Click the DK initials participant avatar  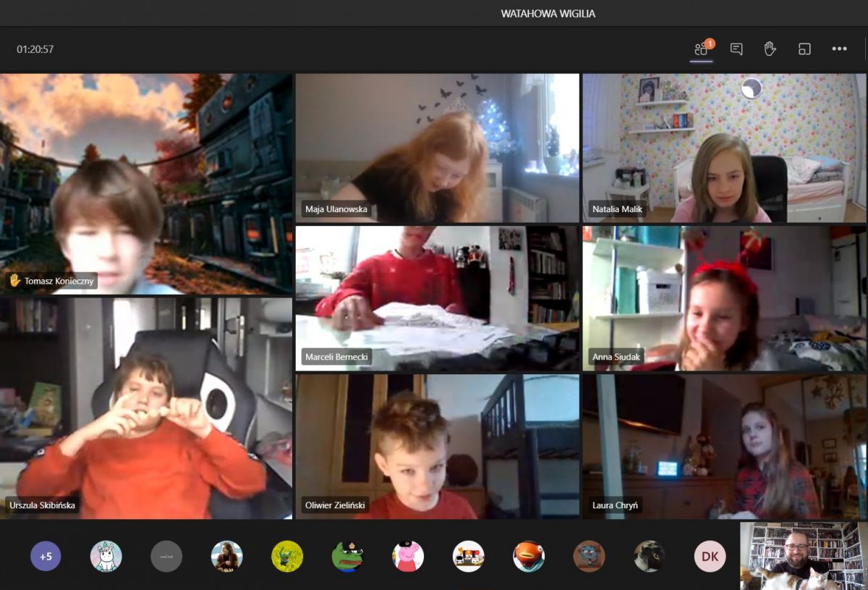tap(710, 557)
